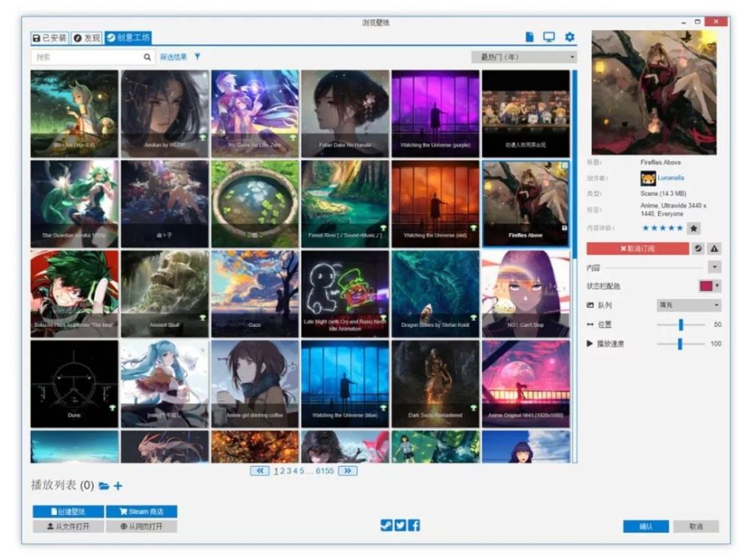Image resolution: width=752 pixels, height=560 pixels.
Task: Select the Gaze wallpaper thumbnail
Action: 255,294
